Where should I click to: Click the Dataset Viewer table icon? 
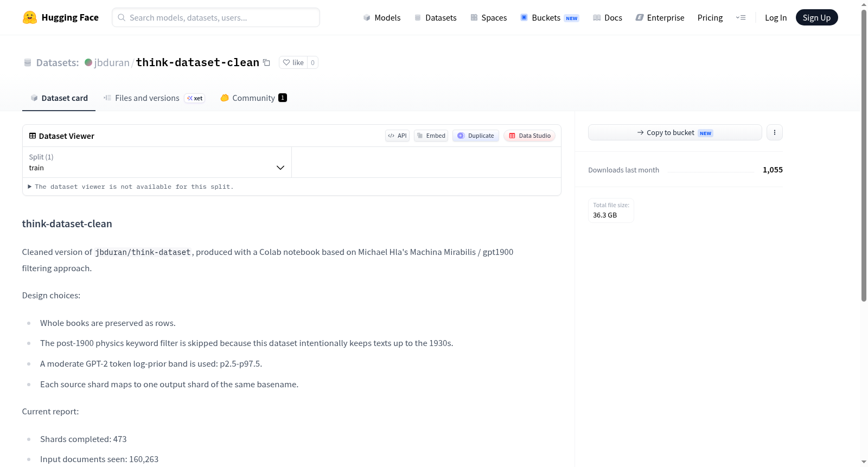33,136
